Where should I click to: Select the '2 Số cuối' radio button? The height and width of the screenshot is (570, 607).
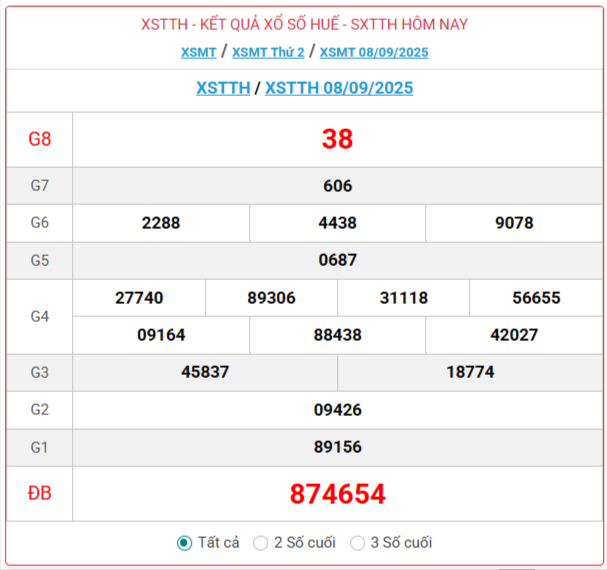click(x=261, y=543)
